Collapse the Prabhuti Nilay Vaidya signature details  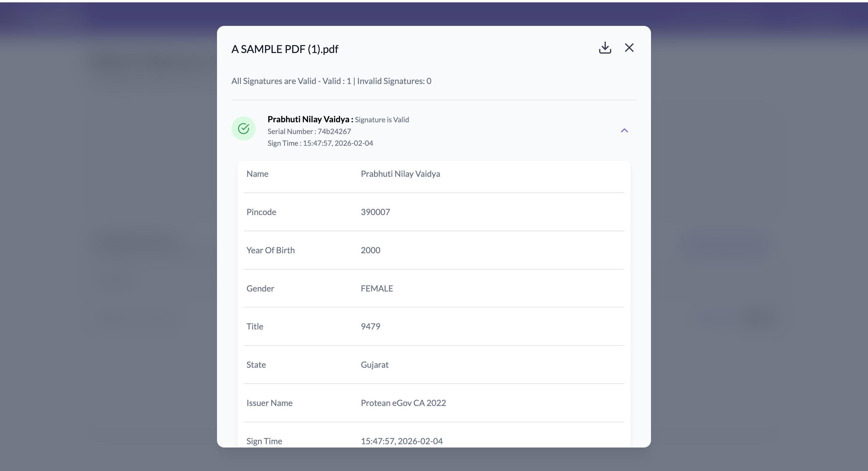click(624, 131)
